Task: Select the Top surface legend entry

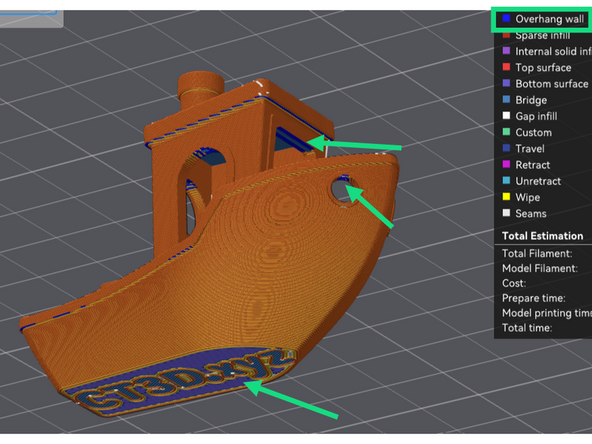Action: click(x=537, y=68)
